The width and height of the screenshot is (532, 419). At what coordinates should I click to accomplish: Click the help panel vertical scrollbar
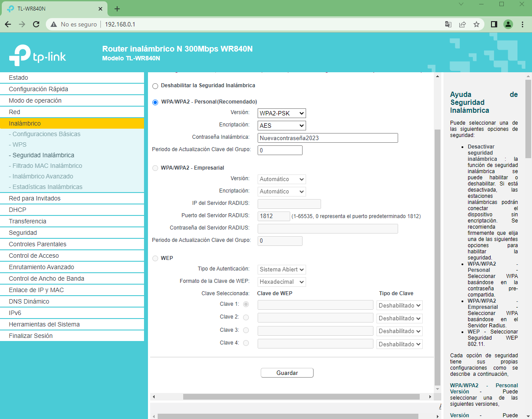tap(528, 119)
